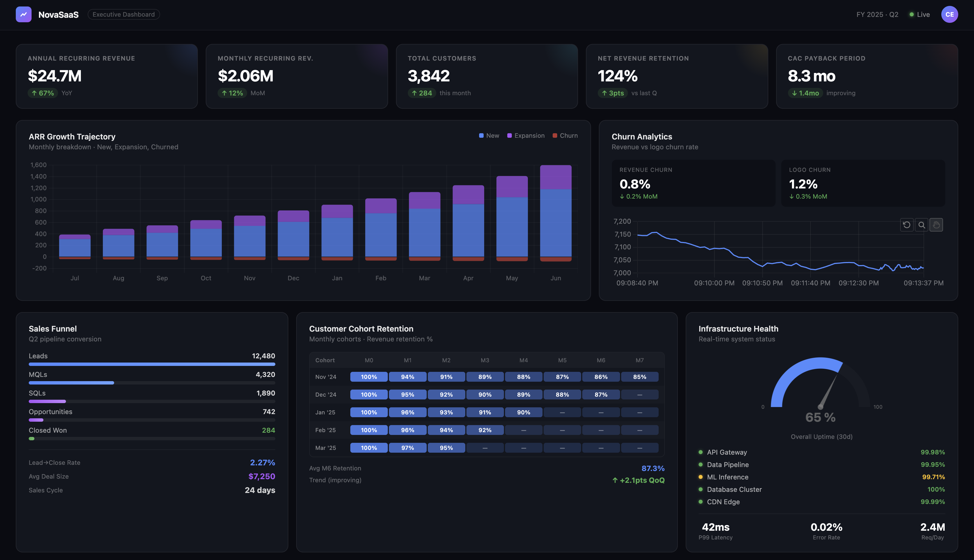Select the zoom magnifier tool on churn chart

point(921,225)
